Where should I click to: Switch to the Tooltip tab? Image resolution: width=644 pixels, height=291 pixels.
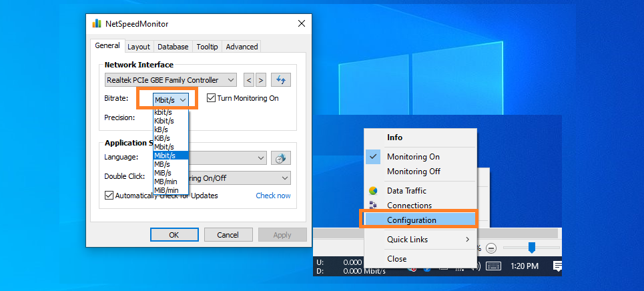click(207, 47)
